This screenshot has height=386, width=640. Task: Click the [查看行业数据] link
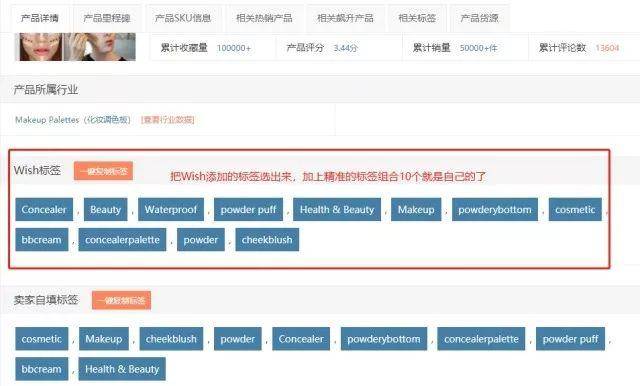coord(167,120)
